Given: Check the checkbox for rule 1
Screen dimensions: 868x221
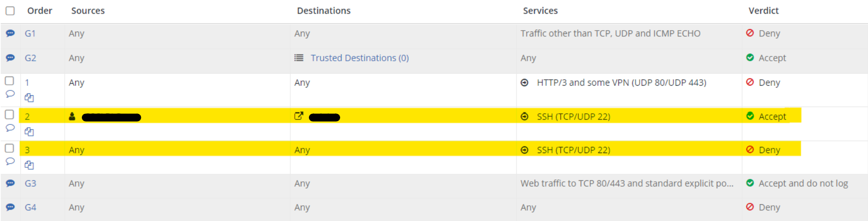Looking at the screenshot, I should point(10,81).
